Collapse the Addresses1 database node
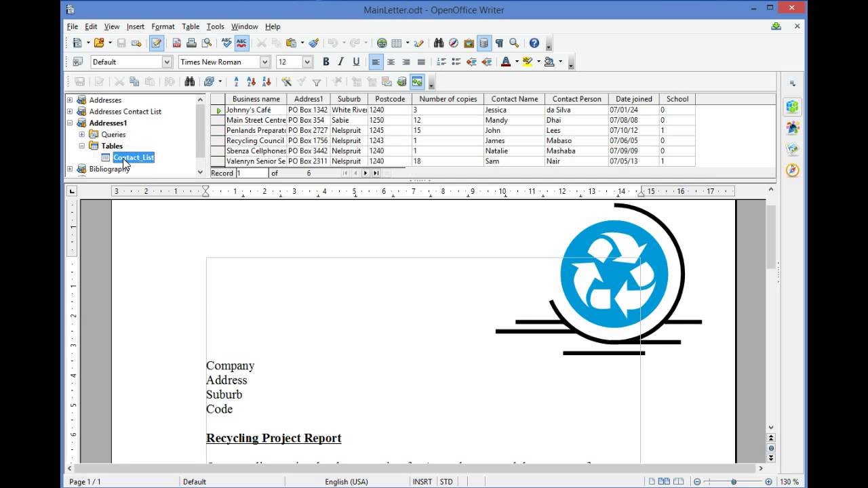Image resolution: width=868 pixels, height=488 pixels. pyautogui.click(x=70, y=123)
